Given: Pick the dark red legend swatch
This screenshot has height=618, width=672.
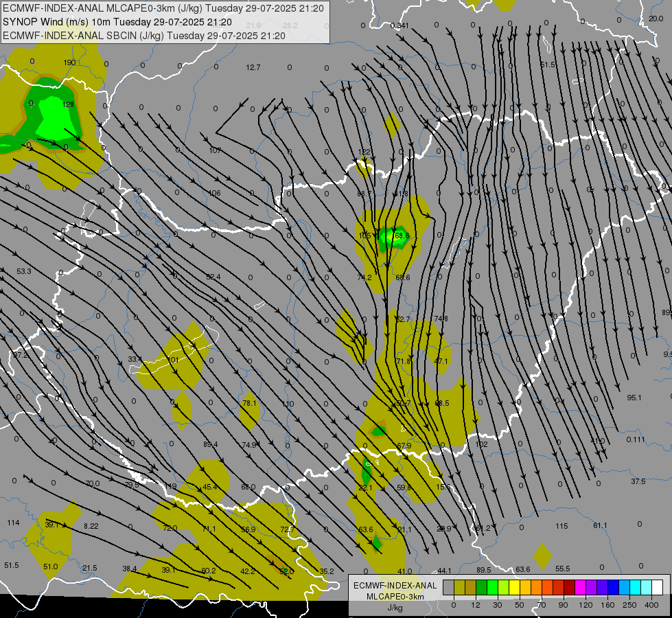Looking at the screenshot, I should click(570, 588).
